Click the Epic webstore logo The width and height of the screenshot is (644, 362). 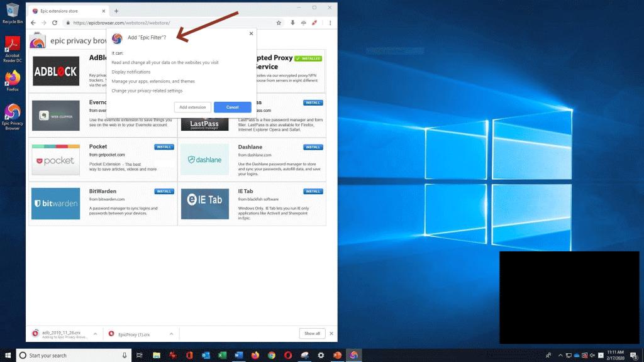[37, 41]
